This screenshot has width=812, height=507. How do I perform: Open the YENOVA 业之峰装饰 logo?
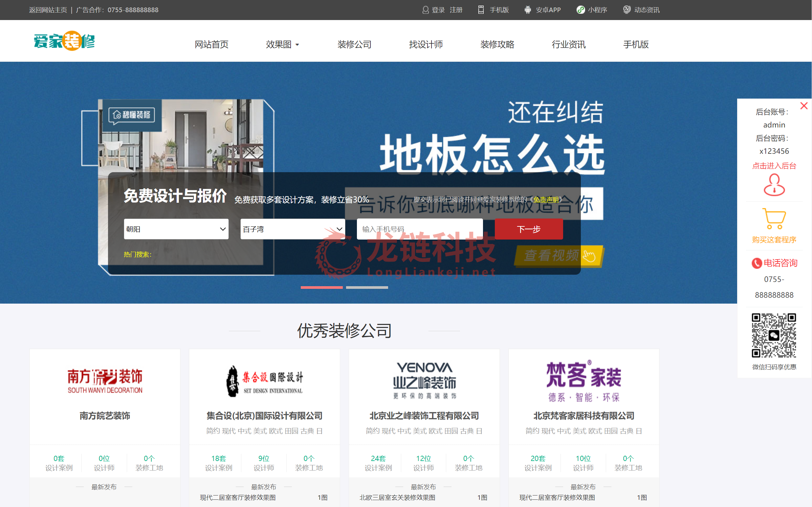click(x=424, y=380)
